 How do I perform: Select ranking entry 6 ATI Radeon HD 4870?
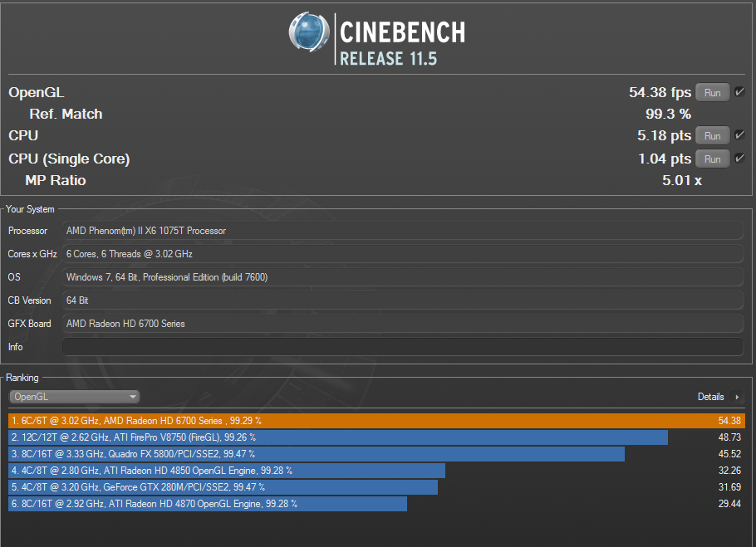click(208, 504)
